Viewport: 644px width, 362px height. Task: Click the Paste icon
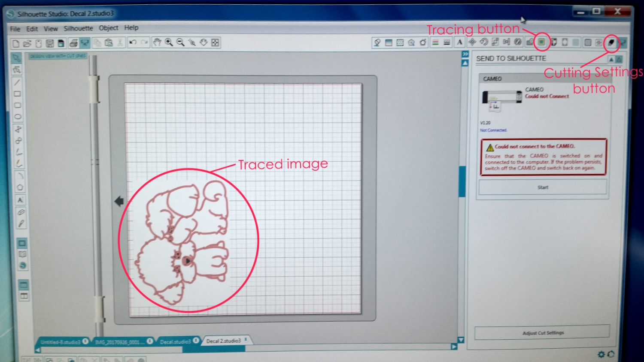point(109,42)
